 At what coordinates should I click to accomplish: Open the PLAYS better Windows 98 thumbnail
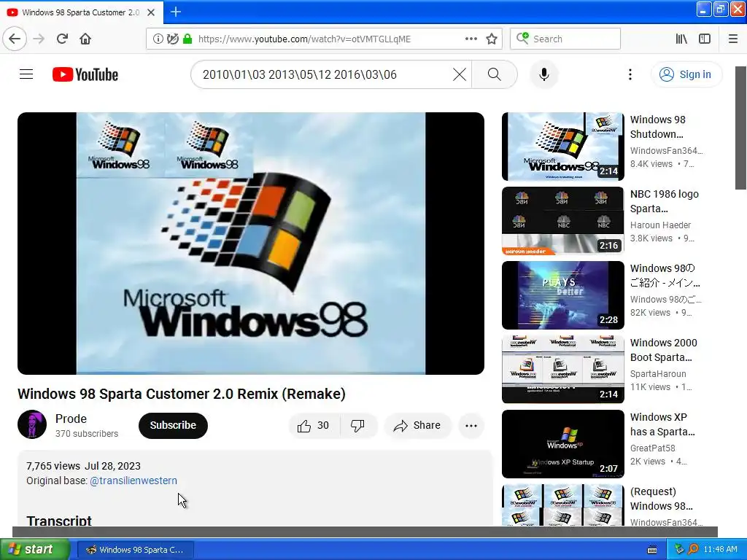(562, 295)
